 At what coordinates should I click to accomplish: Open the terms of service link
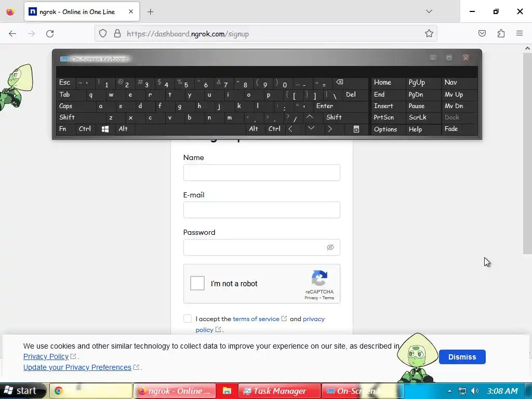coord(256,319)
